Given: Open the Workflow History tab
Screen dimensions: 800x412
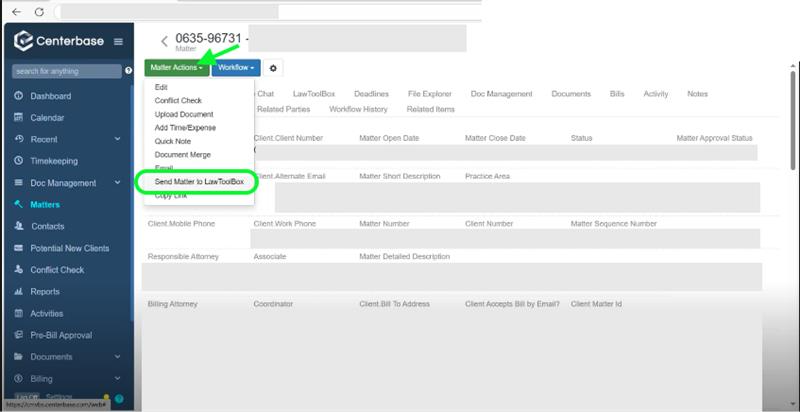Looking at the screenshot, I should click(x=358, y=109).
